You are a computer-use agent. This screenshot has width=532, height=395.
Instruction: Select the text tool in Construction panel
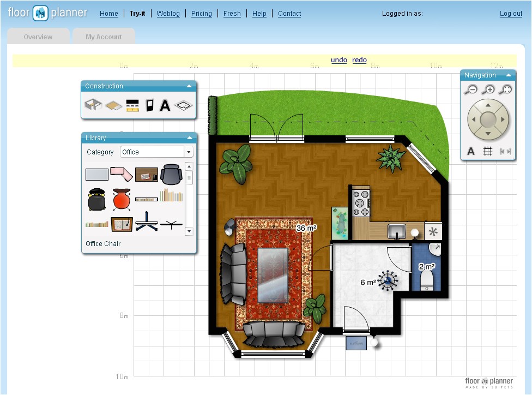click(165, 105)
